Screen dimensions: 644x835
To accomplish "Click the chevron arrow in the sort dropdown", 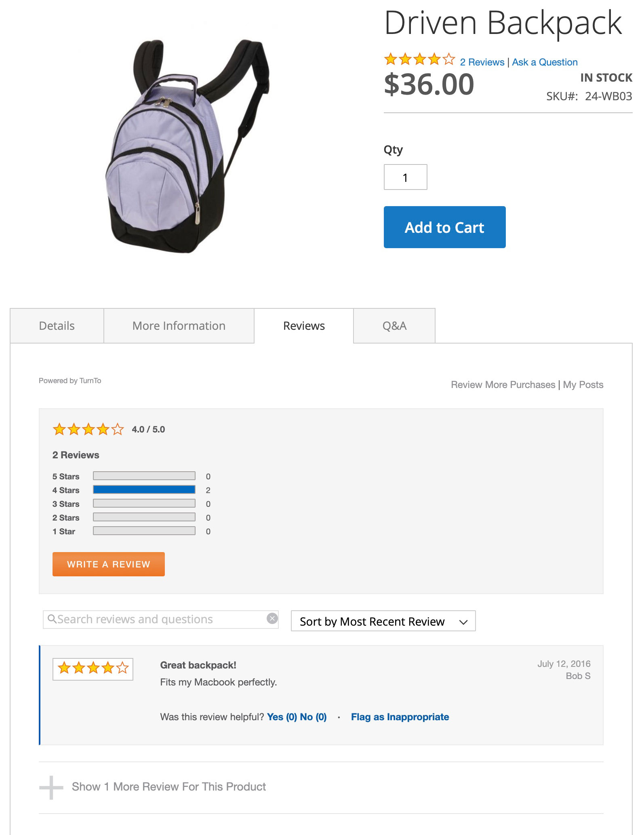I will pos(463,622).
